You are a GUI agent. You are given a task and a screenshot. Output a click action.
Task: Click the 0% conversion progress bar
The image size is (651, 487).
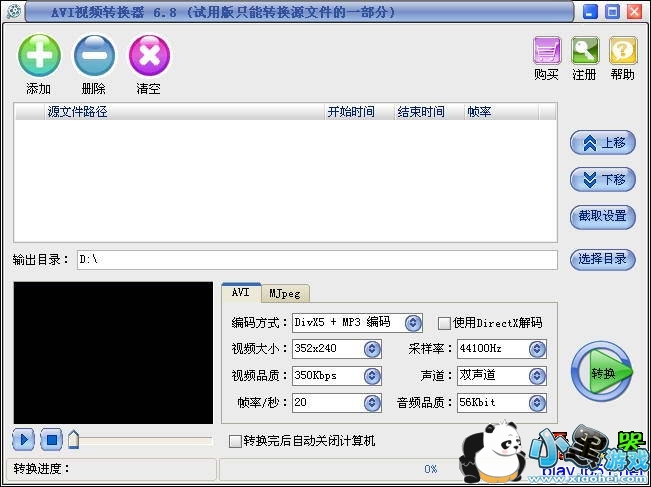pyautogui.click(x=431, y=469)
